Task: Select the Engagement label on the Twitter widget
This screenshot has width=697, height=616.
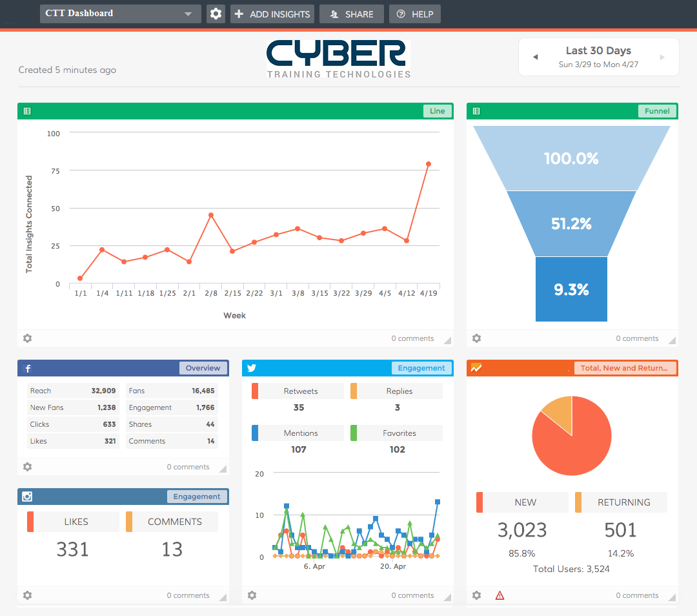Action: pyautogui.click(x=421, y=367)
